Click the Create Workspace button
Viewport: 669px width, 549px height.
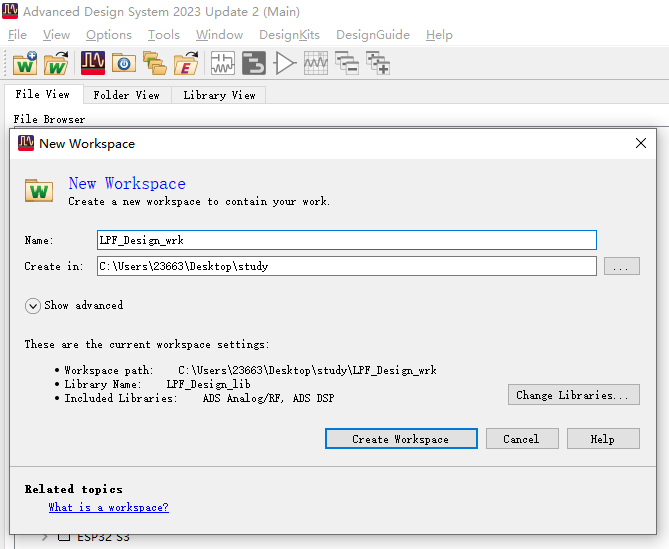401,439
